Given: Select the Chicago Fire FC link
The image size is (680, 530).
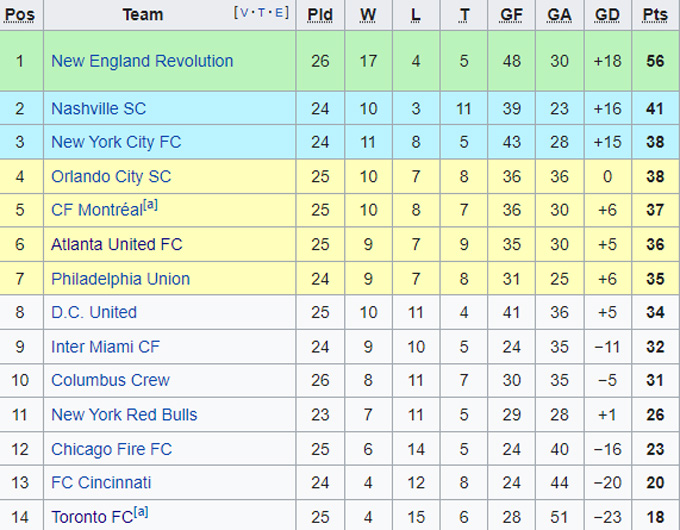Looking at the screenshot, I should click(x=111, y=449).
